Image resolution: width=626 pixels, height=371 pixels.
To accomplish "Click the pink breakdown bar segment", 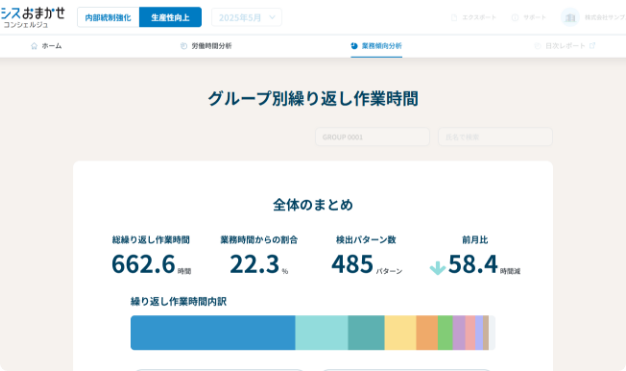I will 470,333.
